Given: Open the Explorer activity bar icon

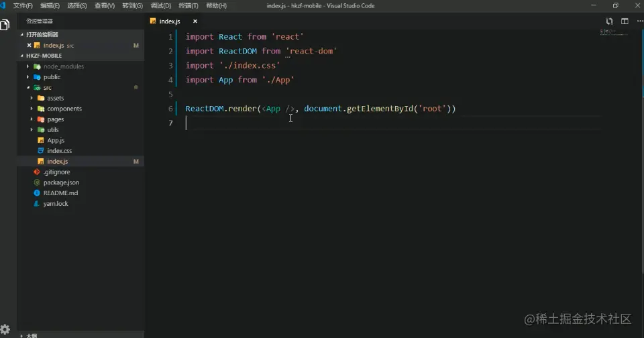Looking at the screenshot, I should 5,25.
